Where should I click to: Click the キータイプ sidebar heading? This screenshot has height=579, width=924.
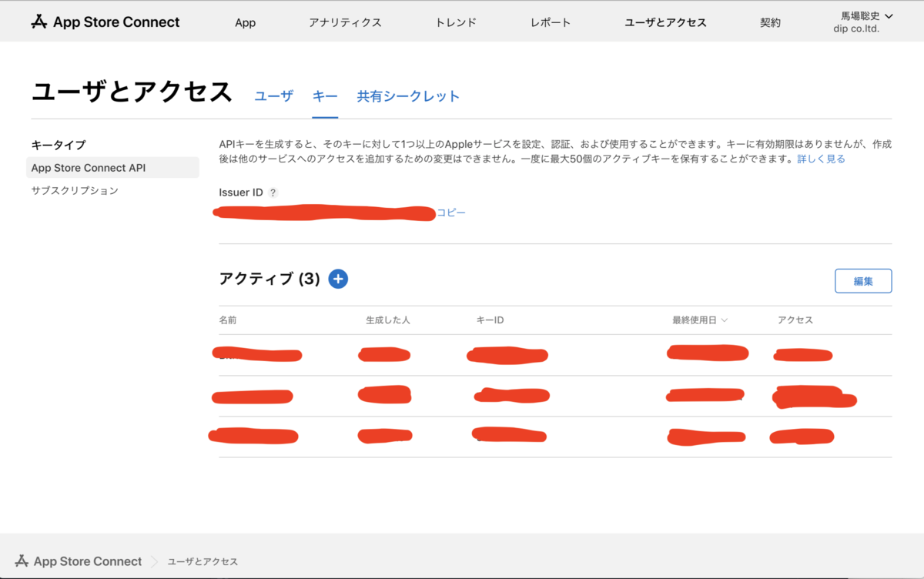59,144
